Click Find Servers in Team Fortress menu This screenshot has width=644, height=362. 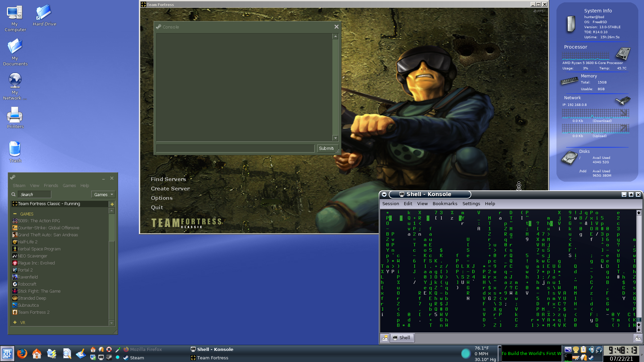(x=168, y=179)
